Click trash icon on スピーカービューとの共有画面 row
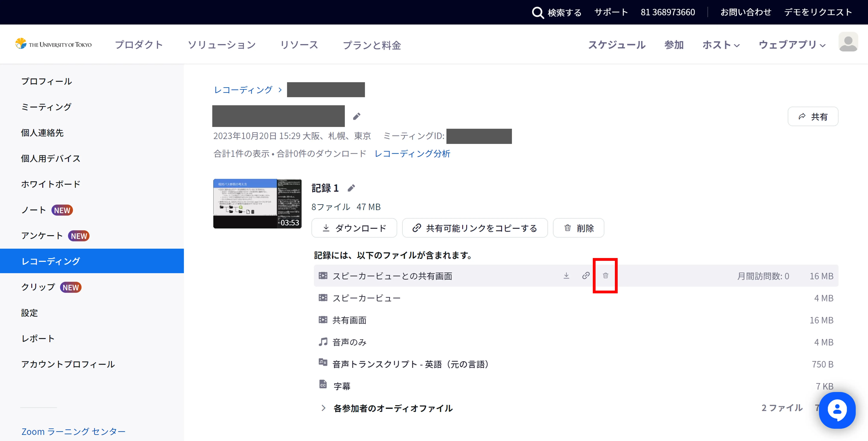 point(605,276)
